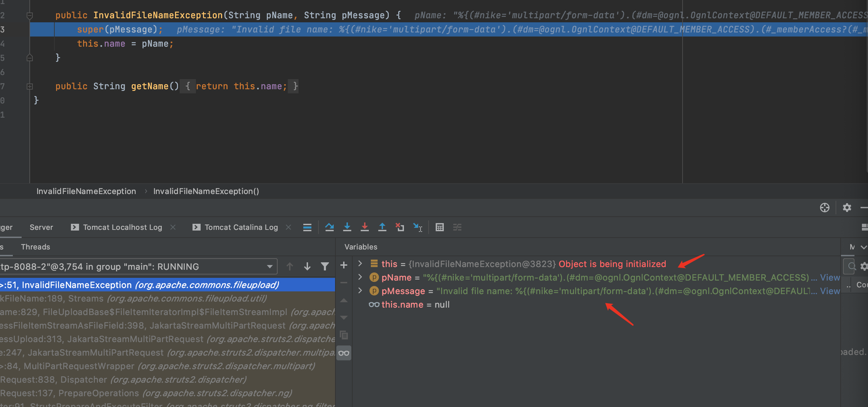
Task: Click 'this.name = pName;' code line
Action: [x=125, y=44]
